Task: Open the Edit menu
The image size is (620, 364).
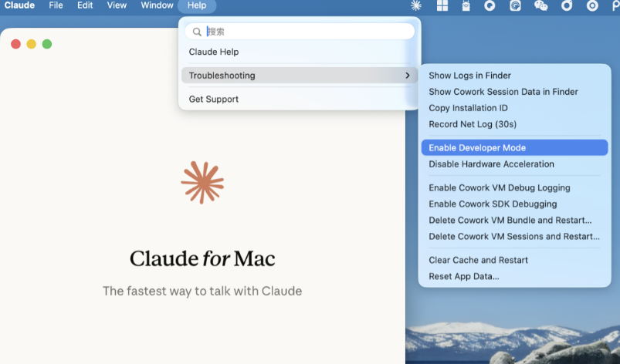Action: (x=85, y=5)
